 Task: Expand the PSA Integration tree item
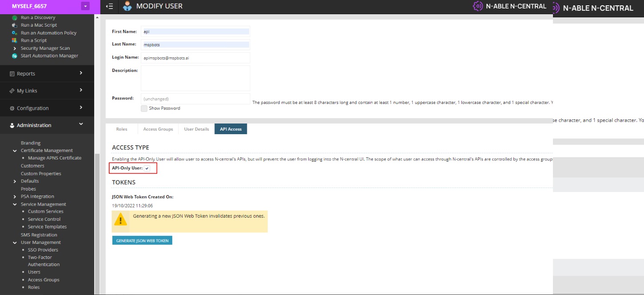point(15,196)
